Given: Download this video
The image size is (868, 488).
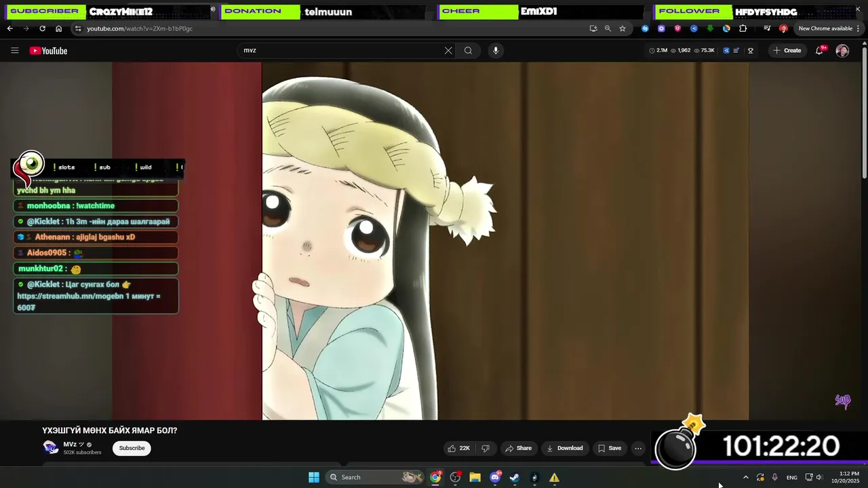Looking at the screenshot, I should (x=565, y=448).
